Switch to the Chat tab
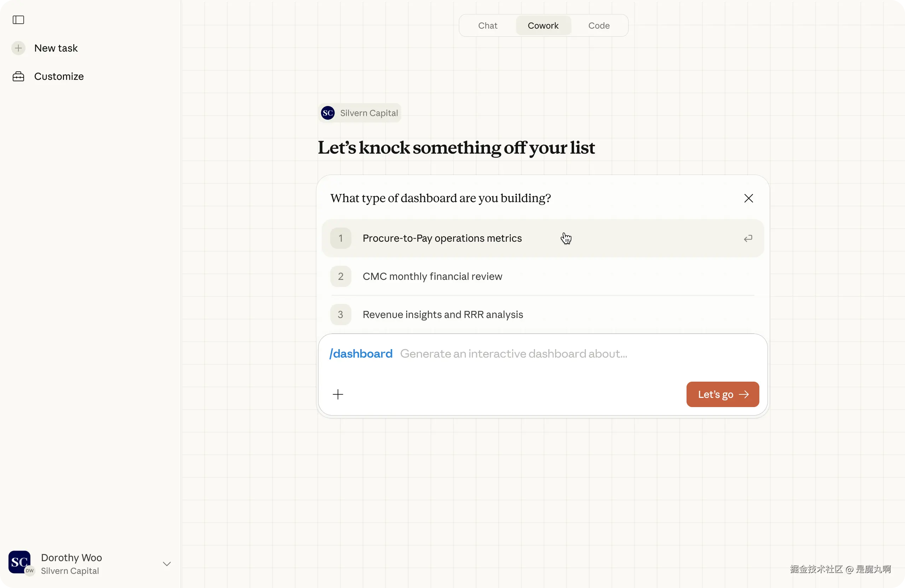Viewport: 905px width, 588px height. click(x=487, y=25)
